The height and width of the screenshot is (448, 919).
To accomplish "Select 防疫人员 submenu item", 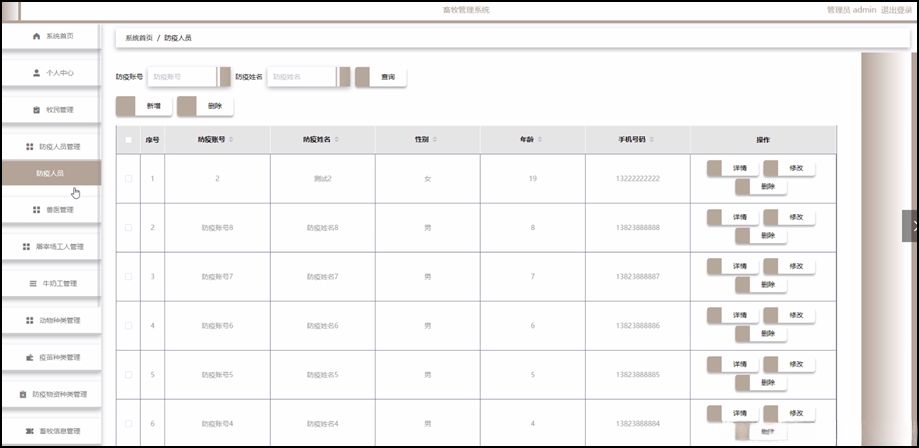I will point(50,173).
